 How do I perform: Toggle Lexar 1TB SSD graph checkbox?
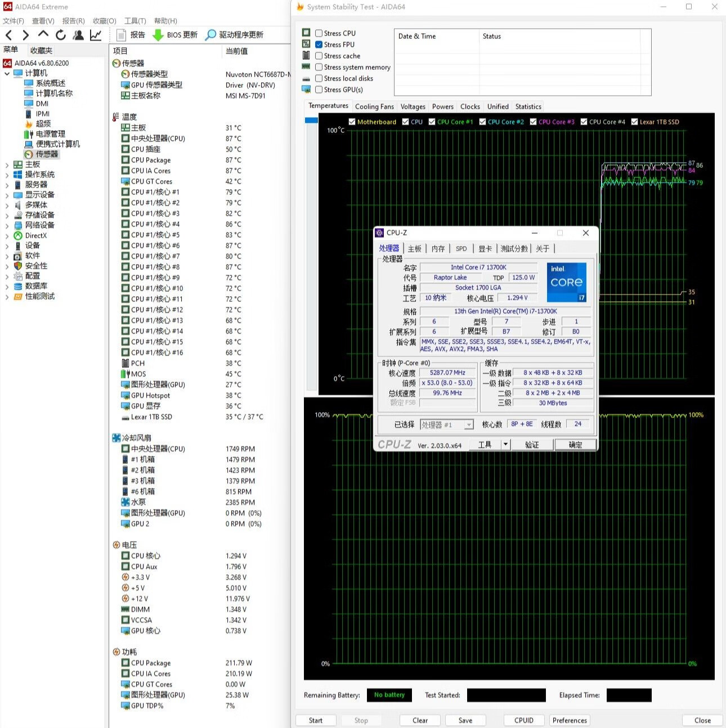[635, 122]
